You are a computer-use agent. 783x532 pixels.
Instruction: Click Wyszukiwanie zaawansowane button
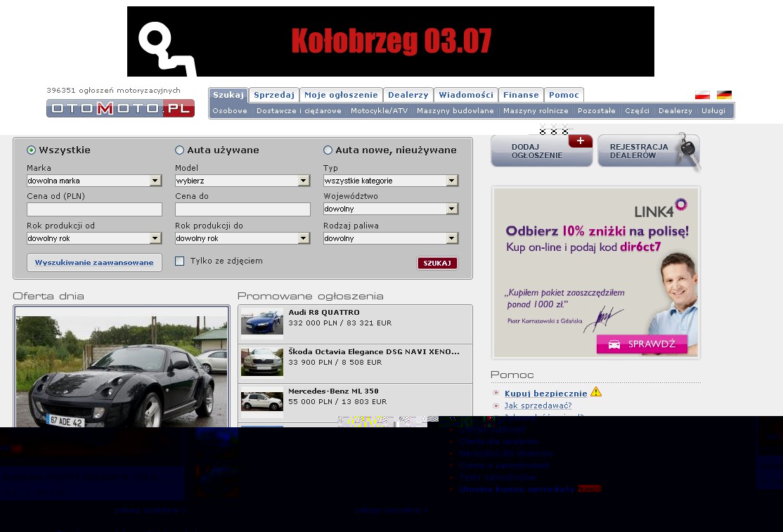tap(94, 263)
